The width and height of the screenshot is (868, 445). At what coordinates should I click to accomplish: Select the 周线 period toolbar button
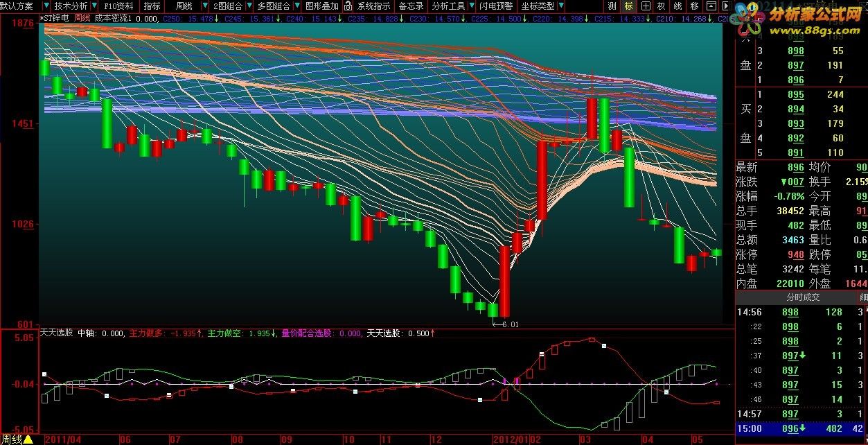click(184, 6)
